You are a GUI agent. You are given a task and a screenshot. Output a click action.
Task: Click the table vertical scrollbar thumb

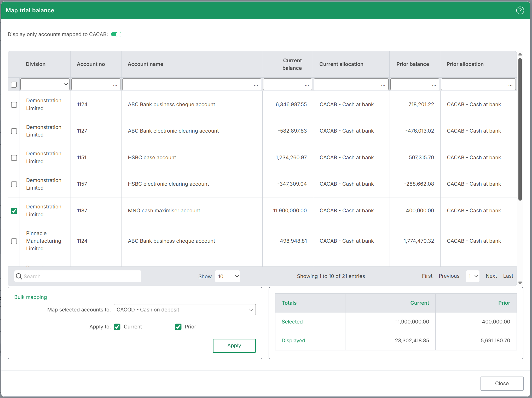[520, 129]
